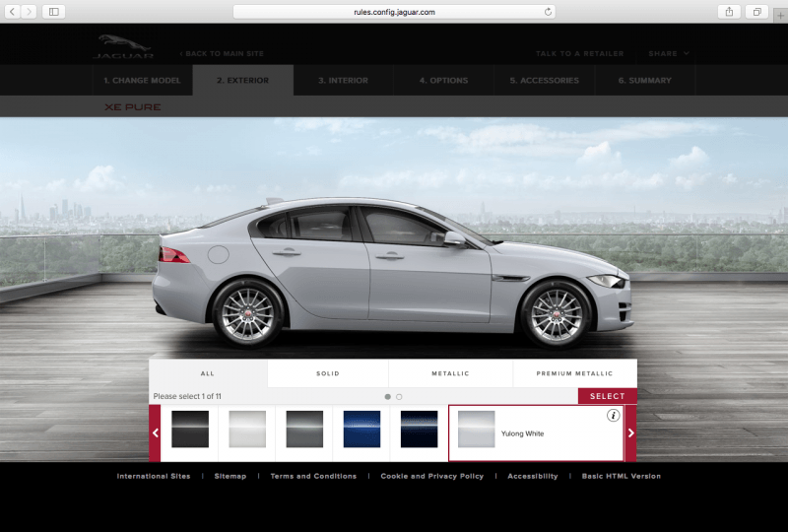Expand the Share dropdown
The image size is (788, 532).
pos(669,53)
